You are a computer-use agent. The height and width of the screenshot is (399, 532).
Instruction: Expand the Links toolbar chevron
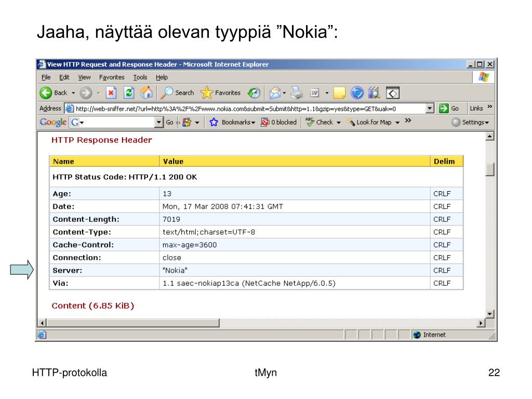[489, 107]
